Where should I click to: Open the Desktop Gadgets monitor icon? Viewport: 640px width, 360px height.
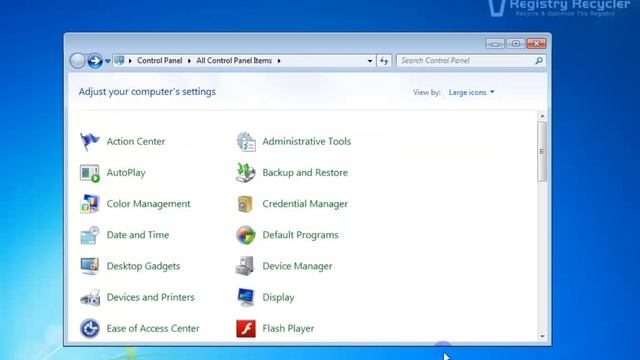tap(90, 266)
